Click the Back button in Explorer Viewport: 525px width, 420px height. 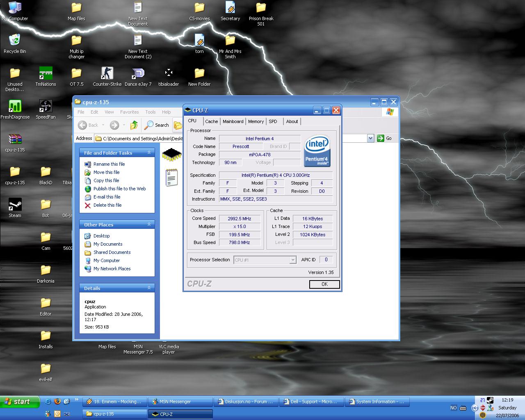[x=89, y=125]
